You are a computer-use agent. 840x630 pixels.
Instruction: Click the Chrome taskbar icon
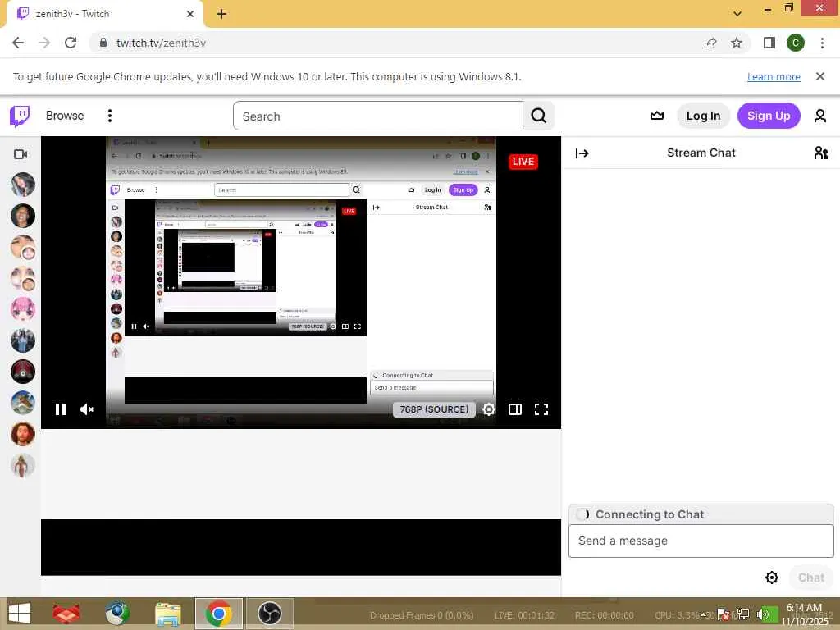pyautogui.click(x=218, y=614)
